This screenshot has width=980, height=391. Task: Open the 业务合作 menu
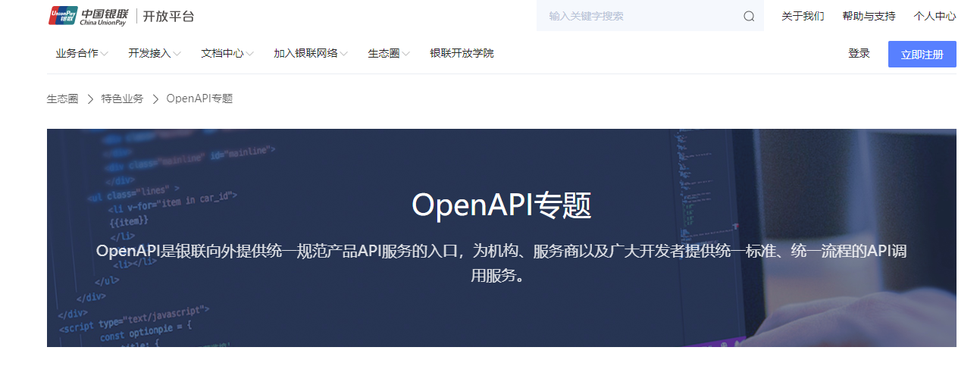77,53
